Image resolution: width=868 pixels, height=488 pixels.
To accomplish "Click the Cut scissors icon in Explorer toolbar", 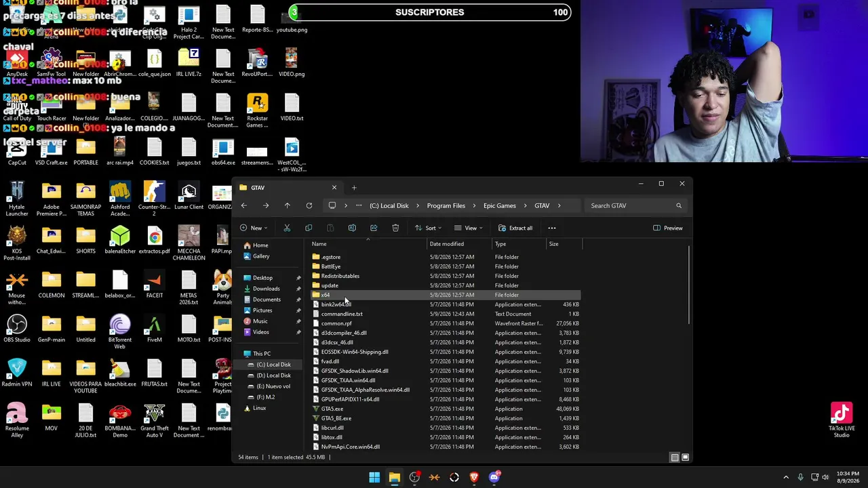I will (287, 228).
